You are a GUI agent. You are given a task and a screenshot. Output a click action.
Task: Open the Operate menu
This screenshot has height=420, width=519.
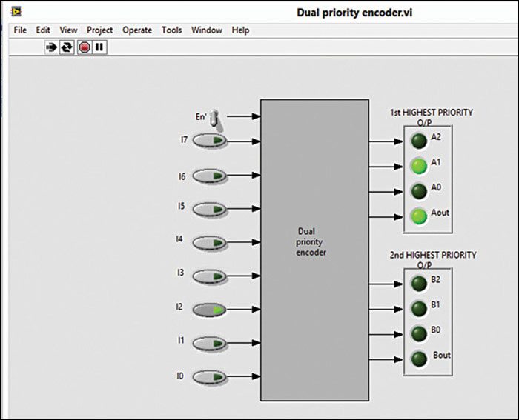[137, 30]
